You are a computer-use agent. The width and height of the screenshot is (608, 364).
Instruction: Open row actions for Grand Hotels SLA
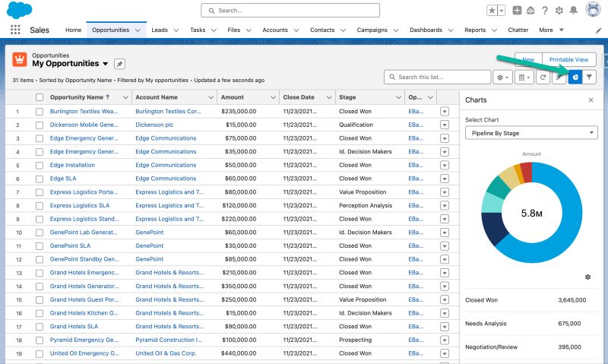(x=445, y=327)
